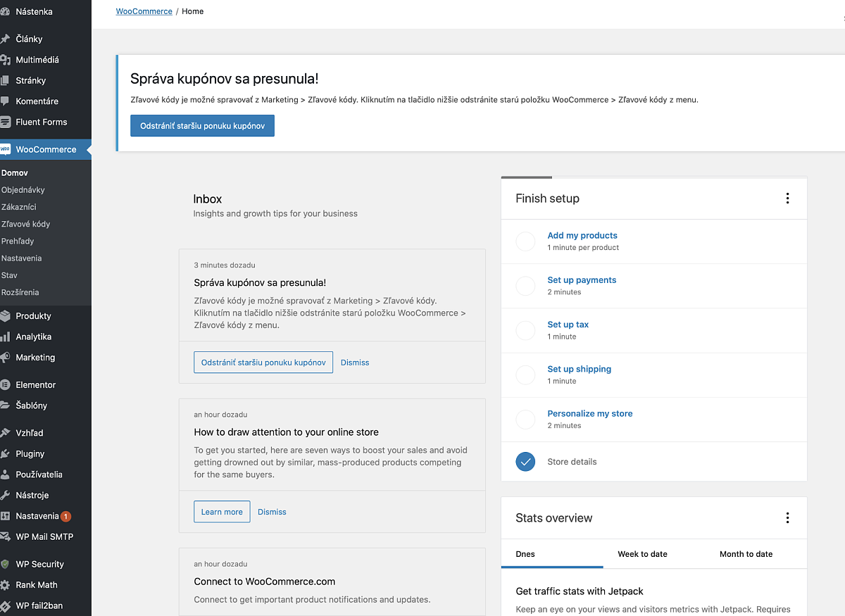
Task: Click the Learn more button
Action: pyautogui.click(x=222, y=512)
